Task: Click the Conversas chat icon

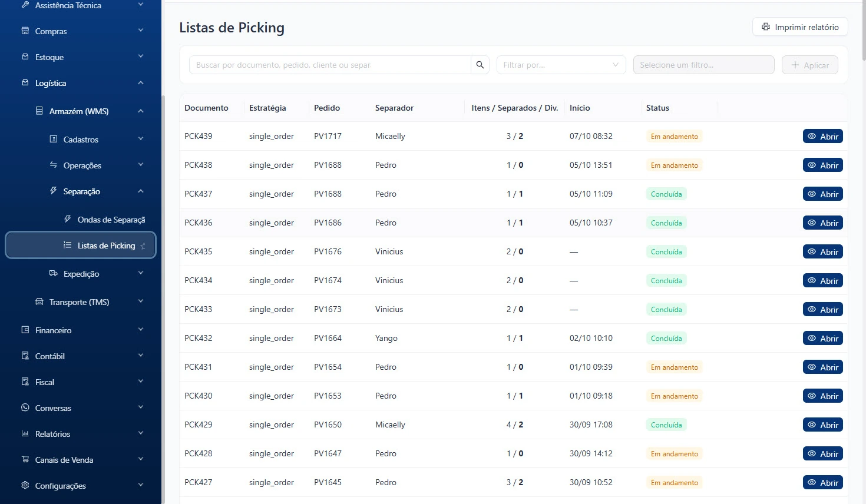Action: [x=25, y=407]
